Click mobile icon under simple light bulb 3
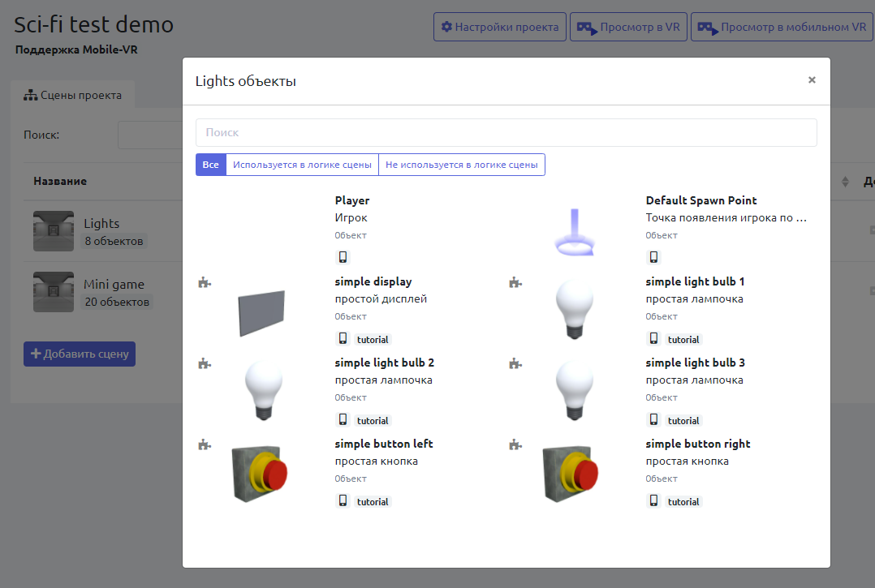Image resolution: width=875 pixels, height=588 pixels. click(x=653, y=419)
